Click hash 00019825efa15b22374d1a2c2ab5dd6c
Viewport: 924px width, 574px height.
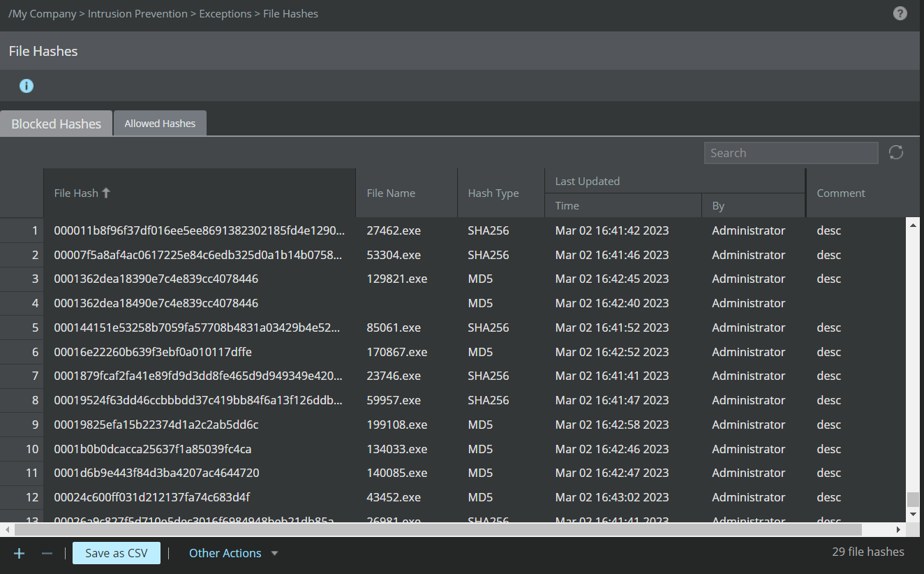click(156, 425)
